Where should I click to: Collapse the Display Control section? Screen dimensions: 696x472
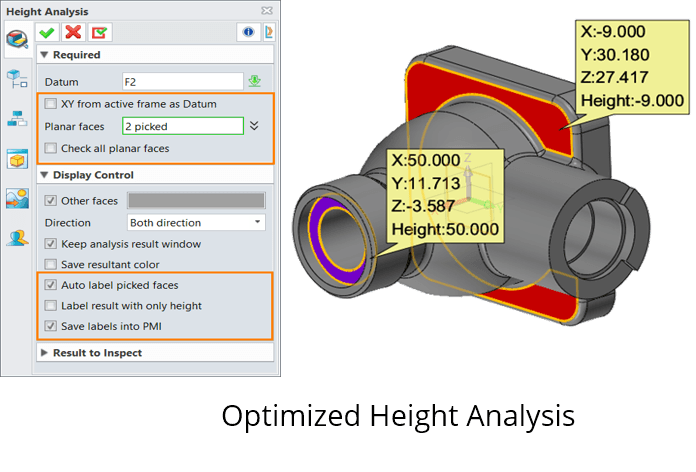44,175
